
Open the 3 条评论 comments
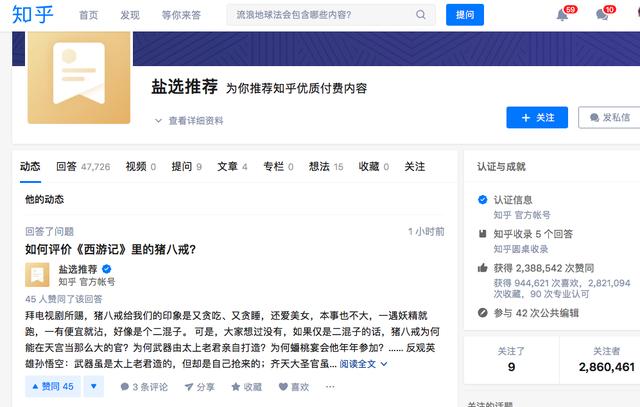[x=144, y=387]
